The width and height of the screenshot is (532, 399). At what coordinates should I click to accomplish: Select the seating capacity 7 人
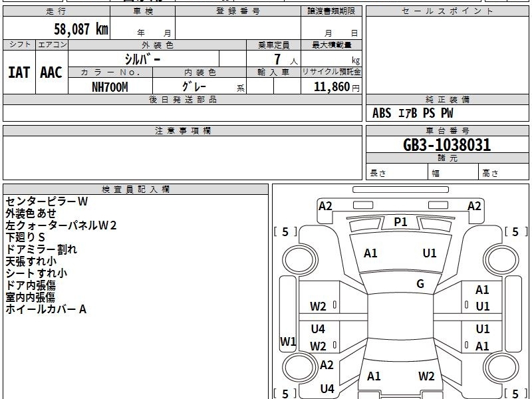pos(286,60)
